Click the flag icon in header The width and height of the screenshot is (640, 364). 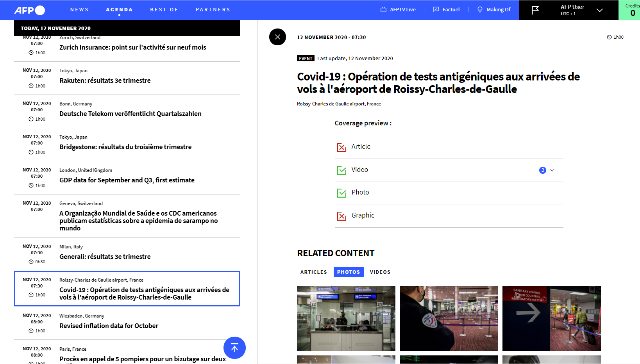pos(535,10)
